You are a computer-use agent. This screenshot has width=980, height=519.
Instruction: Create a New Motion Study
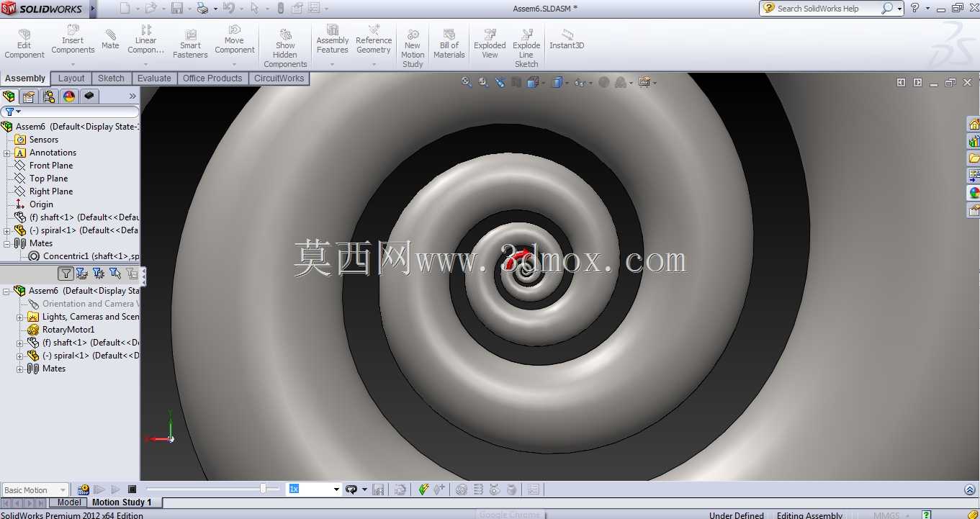pyautogui.click(x=413, y=48)
